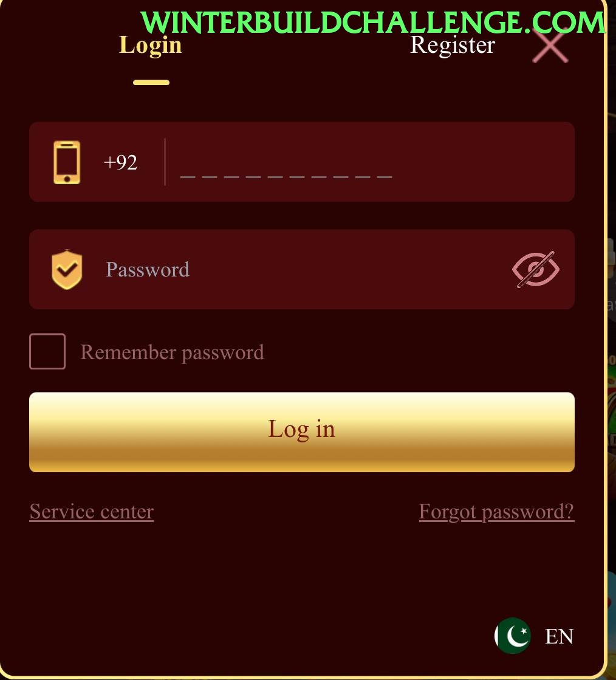
Task: Click the WINTERBUILDCHALLENGE.COM watermark text
Action: (373, 22)
